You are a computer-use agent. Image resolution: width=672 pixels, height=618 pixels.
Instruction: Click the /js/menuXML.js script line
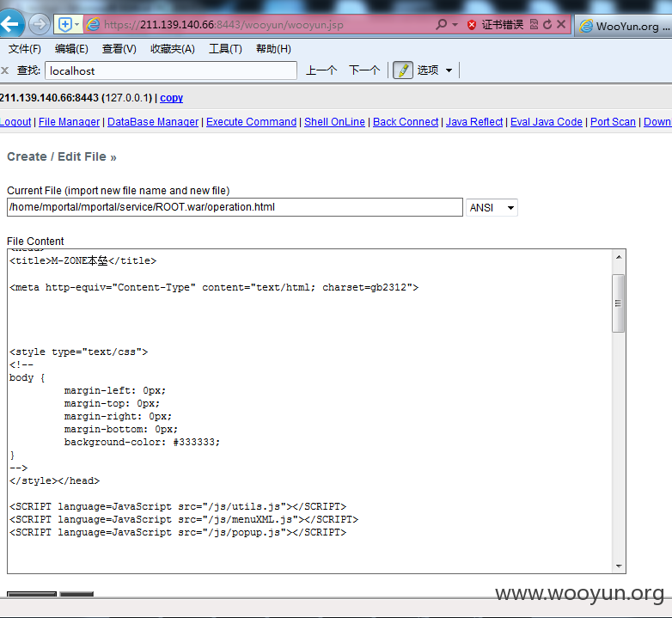coord(184,519)
